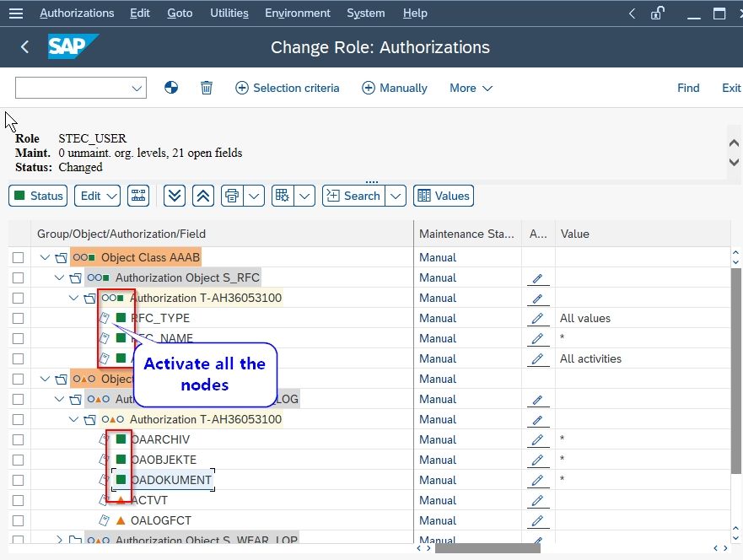Click the trash delete icon
This screenshot has height=560, width=743.
206,88
